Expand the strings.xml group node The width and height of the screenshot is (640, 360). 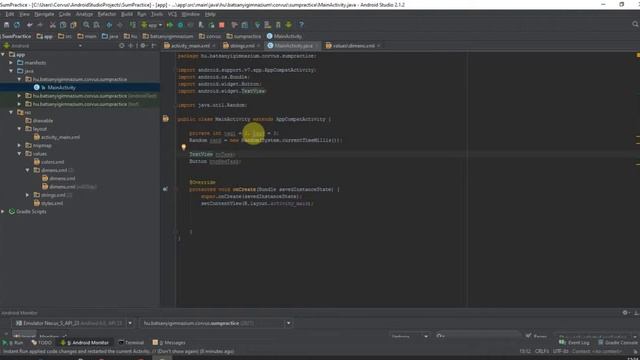pos(28,195)
